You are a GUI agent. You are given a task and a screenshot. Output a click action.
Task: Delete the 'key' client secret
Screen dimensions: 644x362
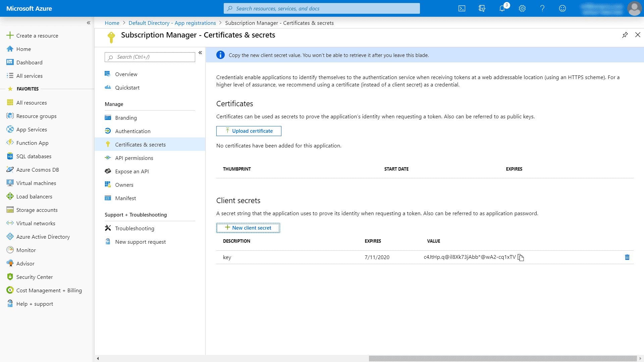[x=627, y=257]
